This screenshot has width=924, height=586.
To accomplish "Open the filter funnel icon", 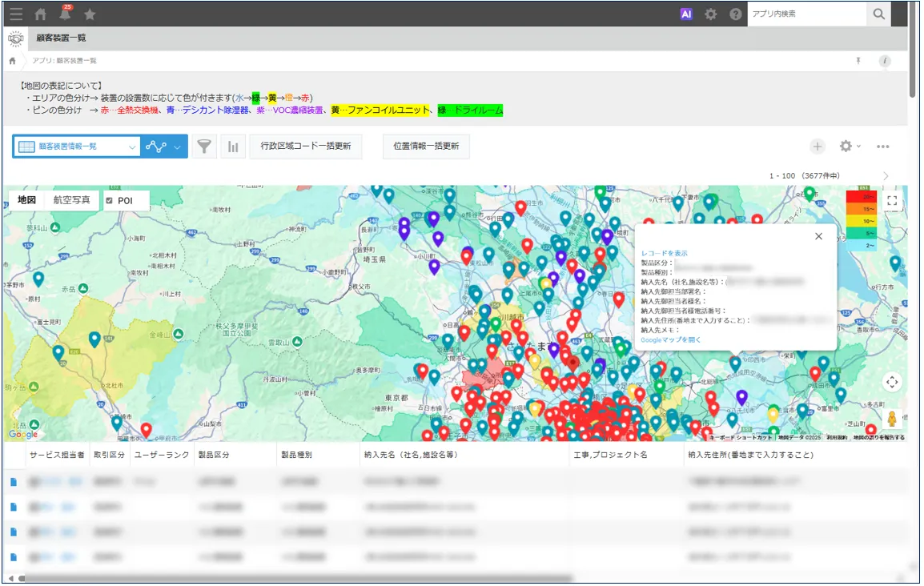I will (x=204, y=146).
